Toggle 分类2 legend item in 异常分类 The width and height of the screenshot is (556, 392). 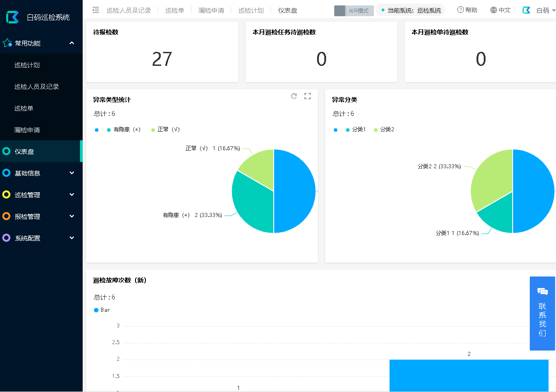(x=384, y=129)
